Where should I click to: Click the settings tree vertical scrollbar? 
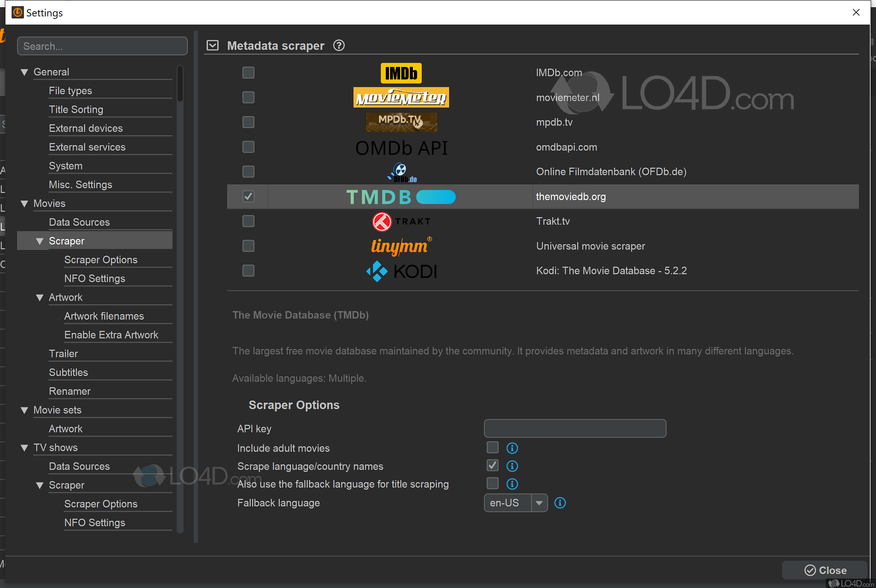coord(180,84)
